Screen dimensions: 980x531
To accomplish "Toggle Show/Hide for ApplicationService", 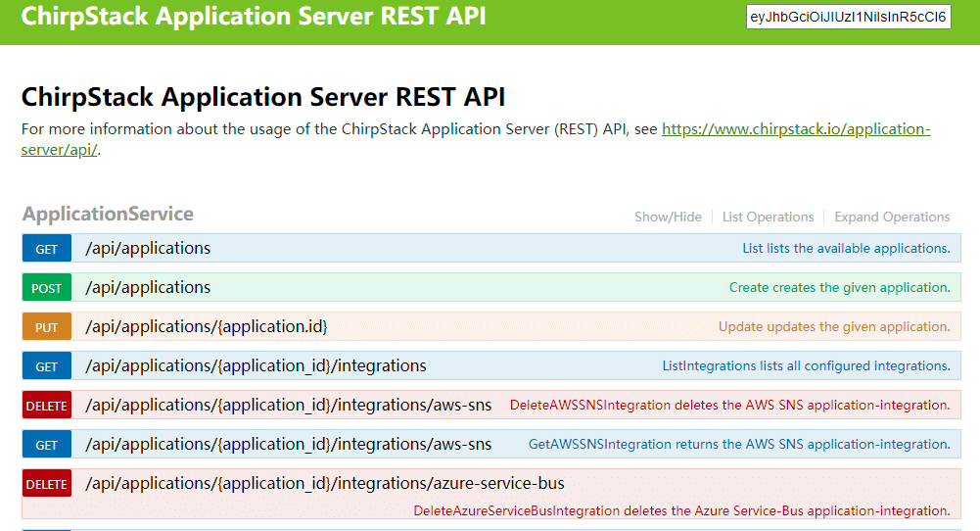I will (668, 217).
